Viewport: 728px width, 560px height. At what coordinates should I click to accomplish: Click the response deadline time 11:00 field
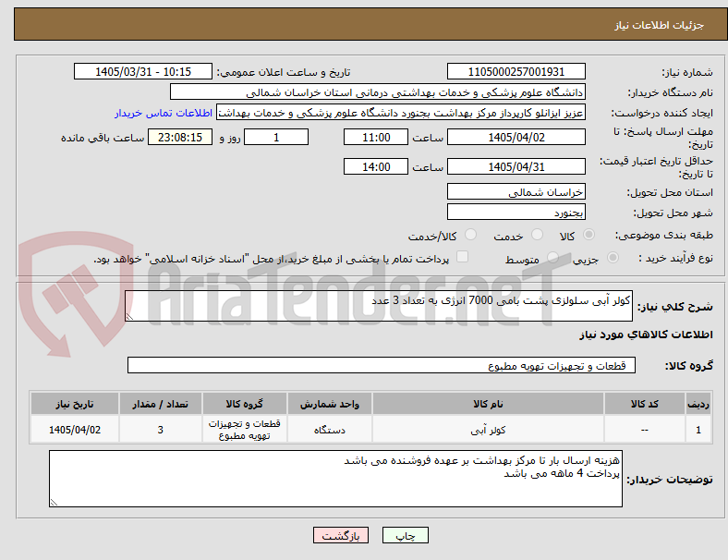[x=376, y=137]
